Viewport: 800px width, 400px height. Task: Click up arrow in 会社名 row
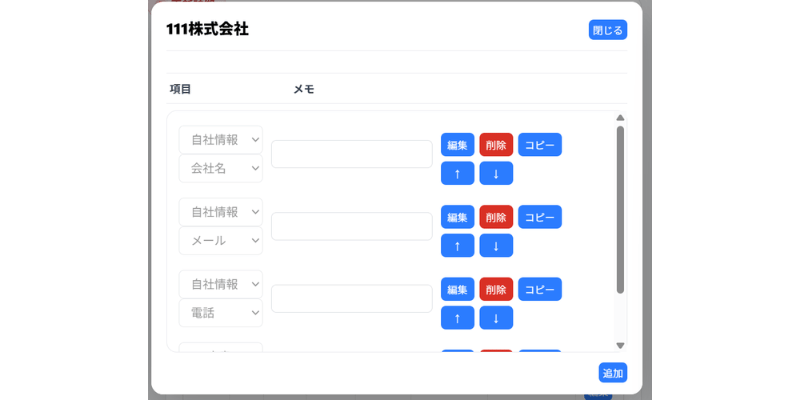coord(457,174)
